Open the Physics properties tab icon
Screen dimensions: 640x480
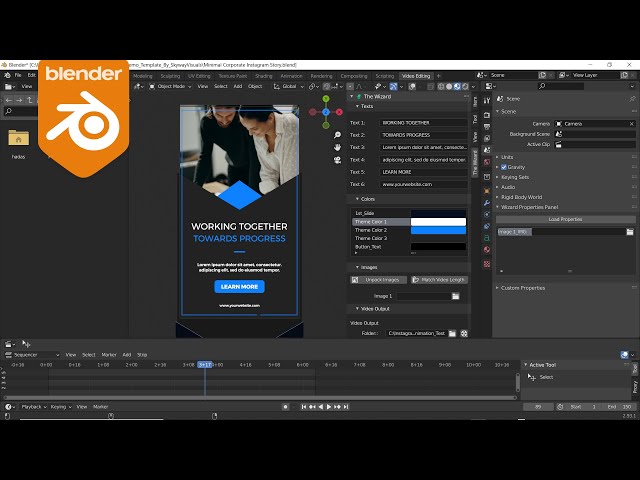[487, 214]
